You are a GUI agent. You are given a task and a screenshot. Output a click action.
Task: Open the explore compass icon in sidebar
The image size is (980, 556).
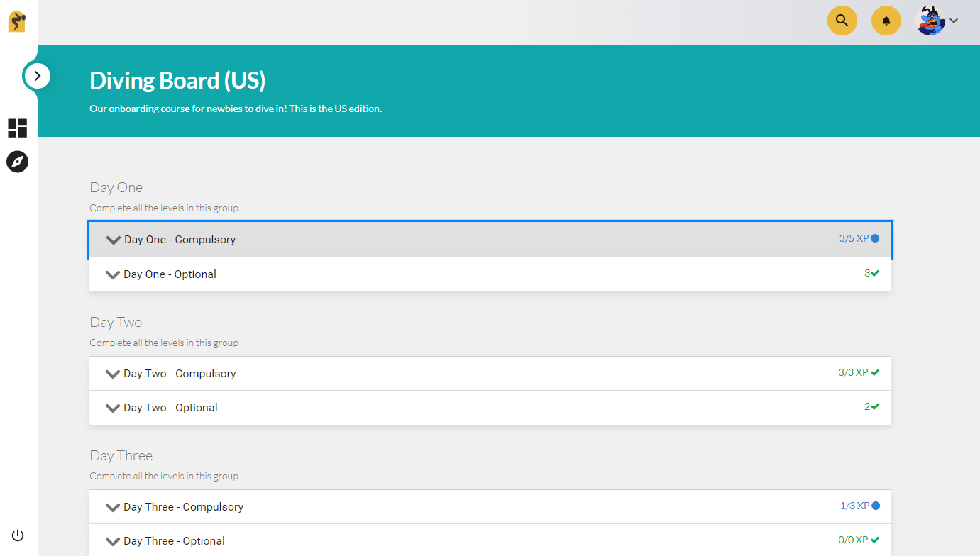coord(17,162)
